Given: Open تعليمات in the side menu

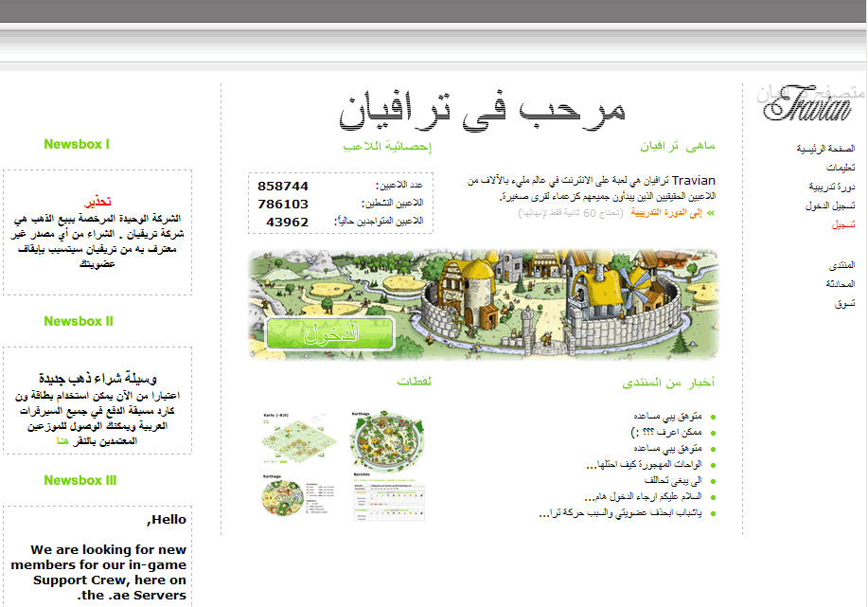Looking at the screenshot, I should point(841,168).
